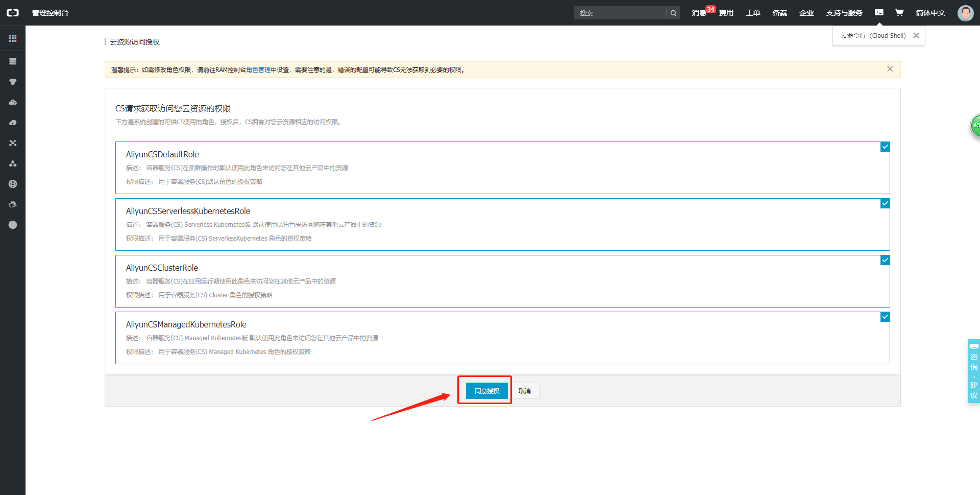Click the three-node cluster sidebar icon

click(x=13, y=163)
